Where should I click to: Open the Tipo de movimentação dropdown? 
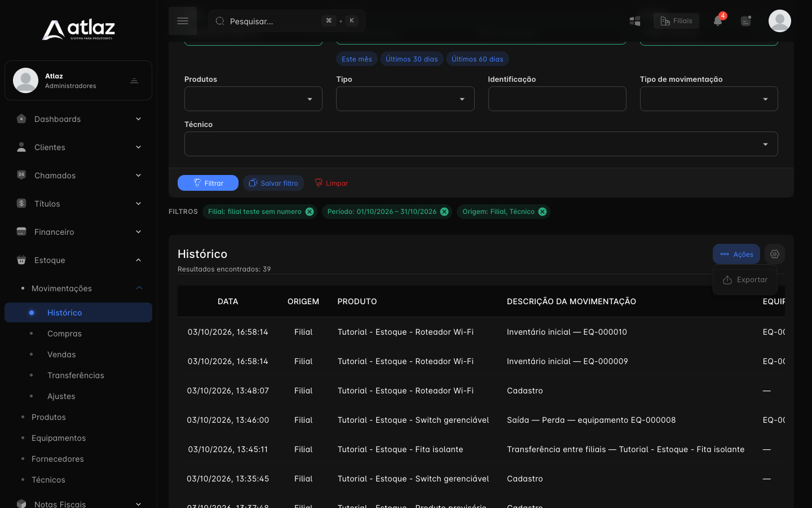[x=709, y=99]
